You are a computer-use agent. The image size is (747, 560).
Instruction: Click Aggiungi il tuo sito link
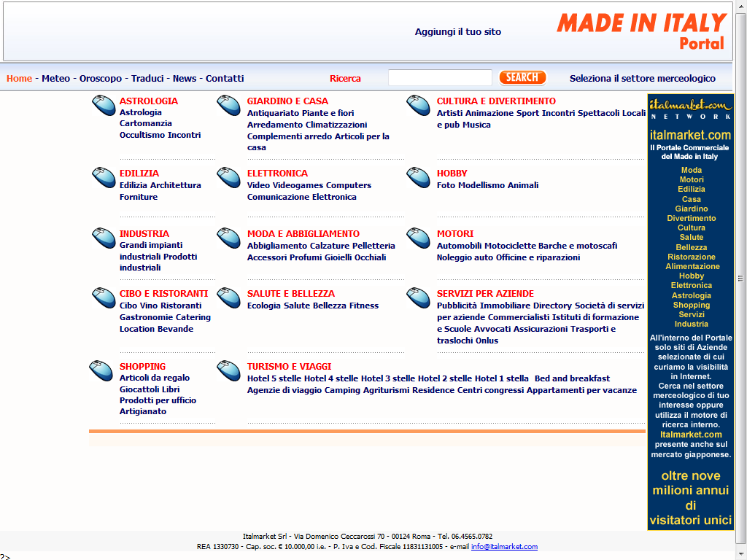pos(458,32)
